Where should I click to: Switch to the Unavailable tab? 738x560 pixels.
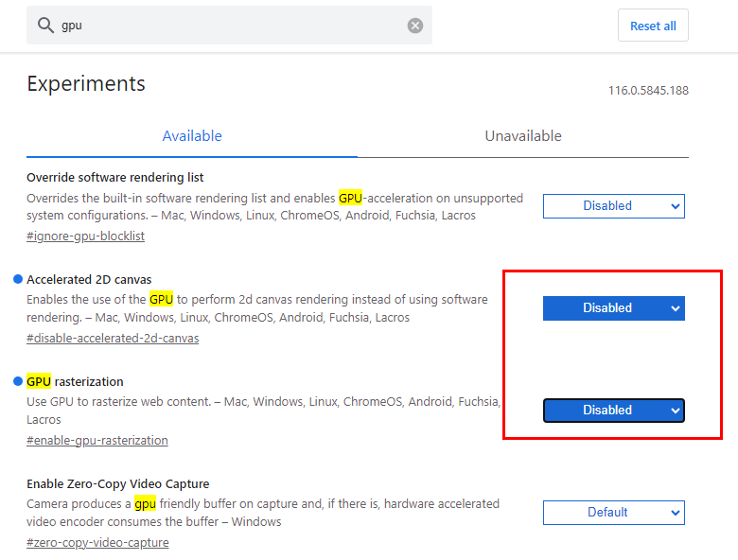tap(523, 136)
